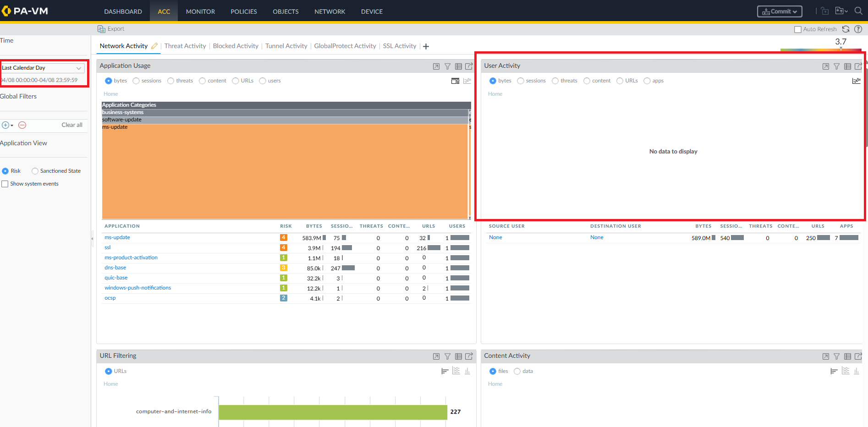Expand the add global filter plus dropdown

point(7,125)
